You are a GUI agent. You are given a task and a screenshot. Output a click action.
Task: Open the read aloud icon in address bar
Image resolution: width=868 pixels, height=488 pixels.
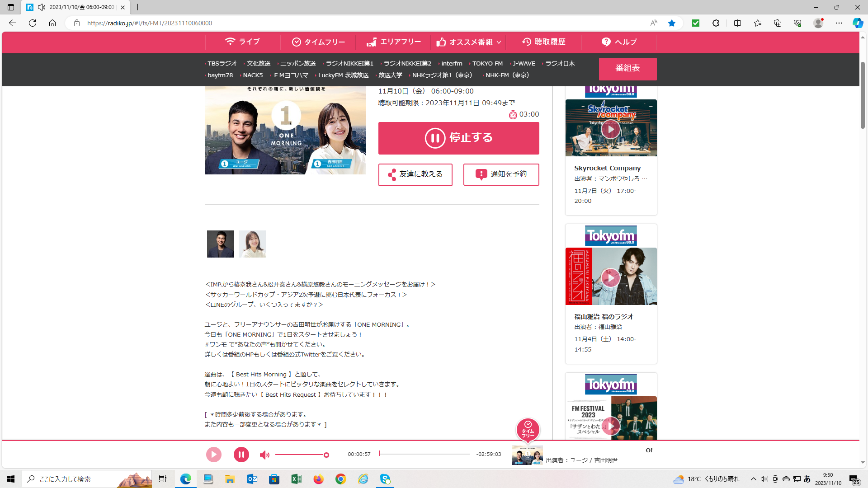pyautogui.click(x=654, y=23)
